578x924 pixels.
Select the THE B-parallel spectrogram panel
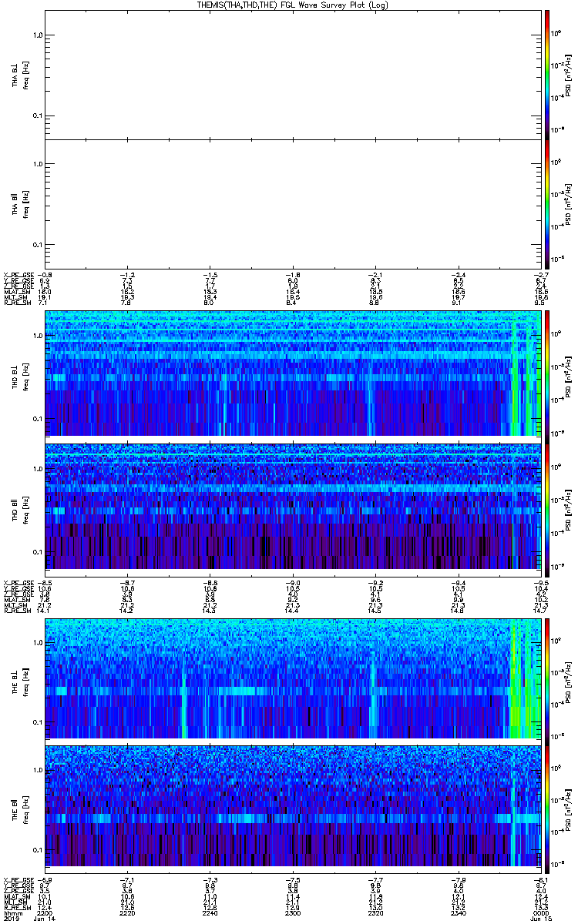point(293,808)
